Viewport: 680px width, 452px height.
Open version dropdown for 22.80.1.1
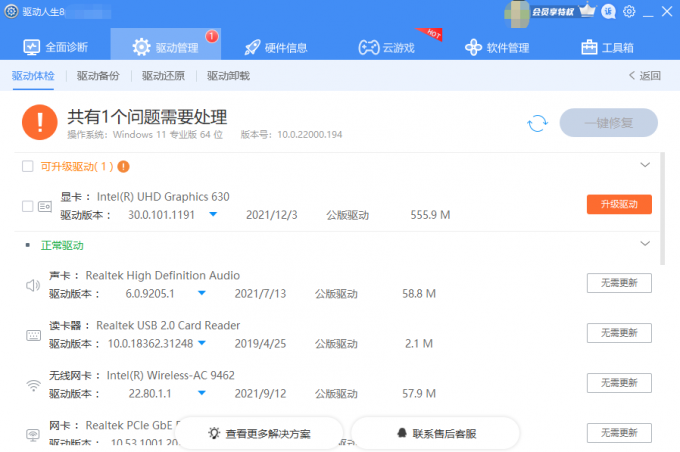(x=202, y=393)
